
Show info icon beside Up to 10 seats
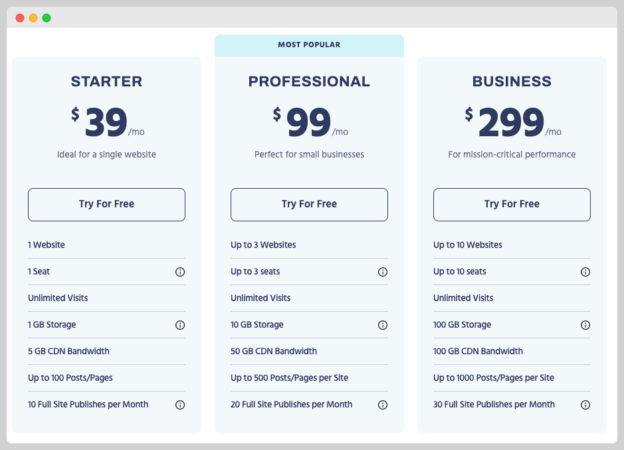pyautogui.click(x=585, y=271)
